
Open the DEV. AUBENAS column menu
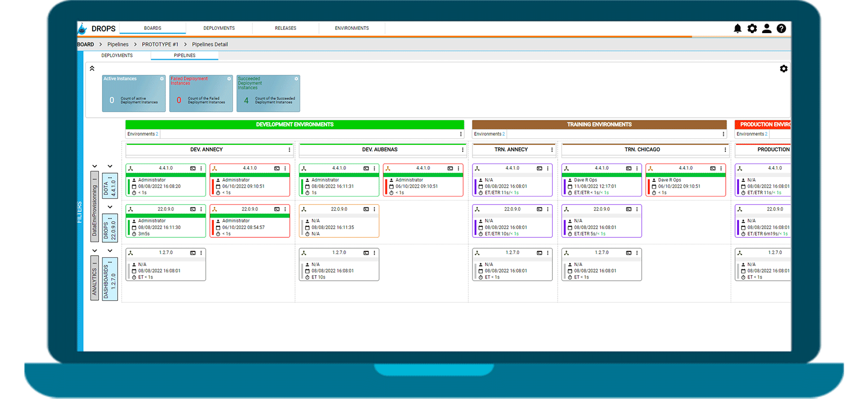(x=463, y=150)
